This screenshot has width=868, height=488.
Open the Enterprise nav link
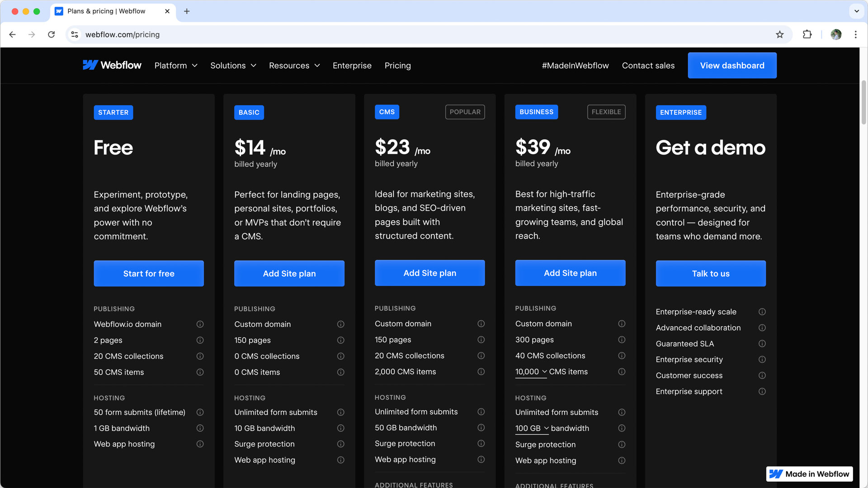tap(352, 66)
